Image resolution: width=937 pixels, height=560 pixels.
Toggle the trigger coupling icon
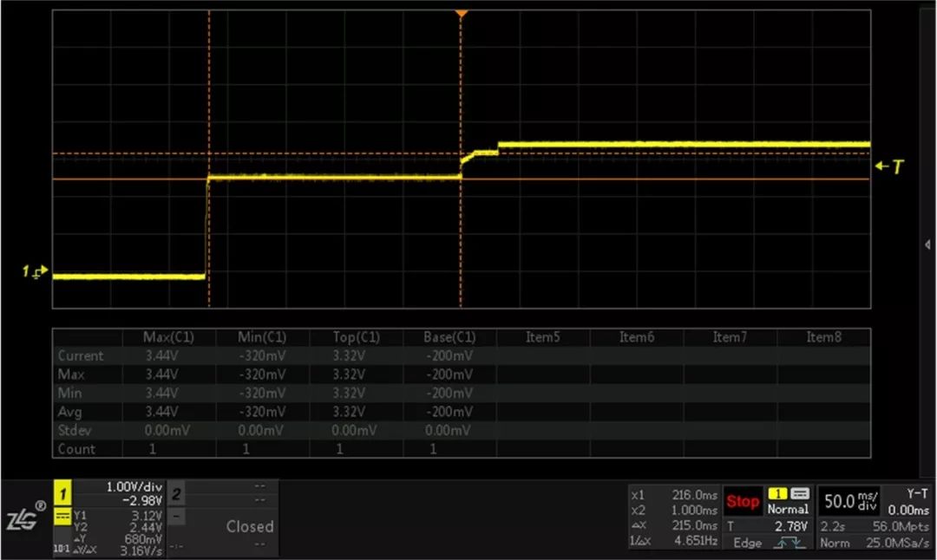(x=800, y=493)
